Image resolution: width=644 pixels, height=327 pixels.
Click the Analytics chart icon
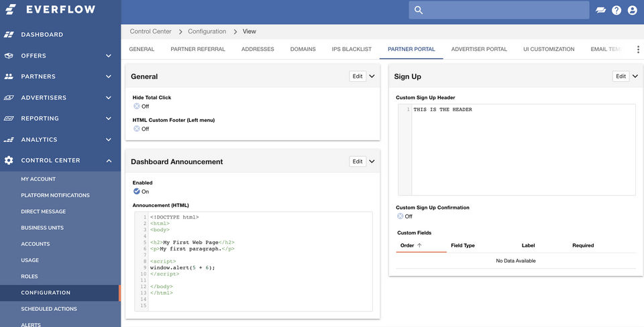[9, 139]
